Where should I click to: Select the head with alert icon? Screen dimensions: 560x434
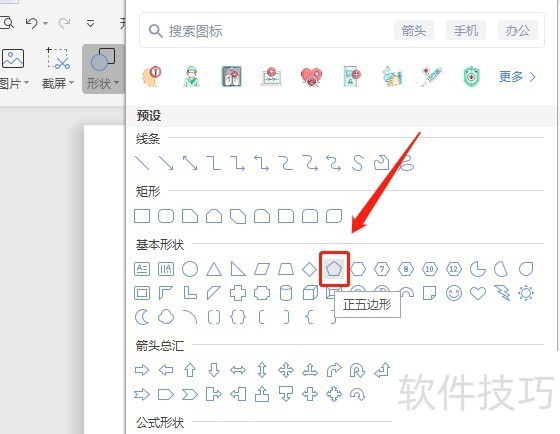152,76
